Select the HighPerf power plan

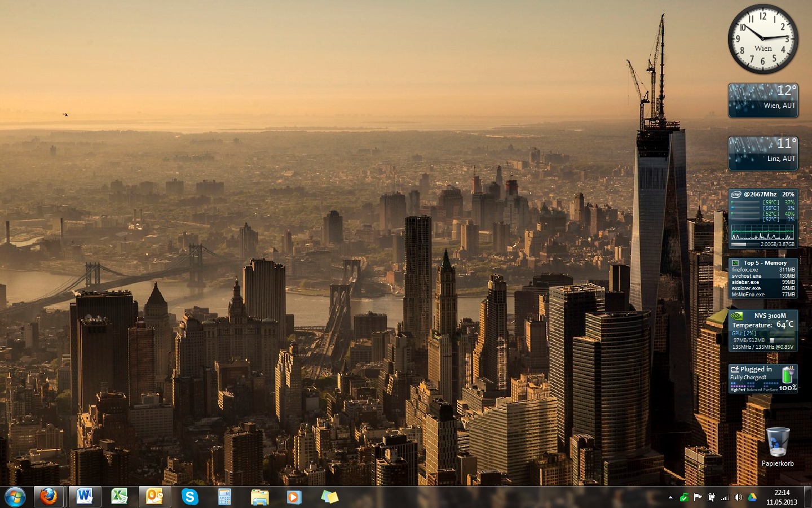tap(738, 389)
